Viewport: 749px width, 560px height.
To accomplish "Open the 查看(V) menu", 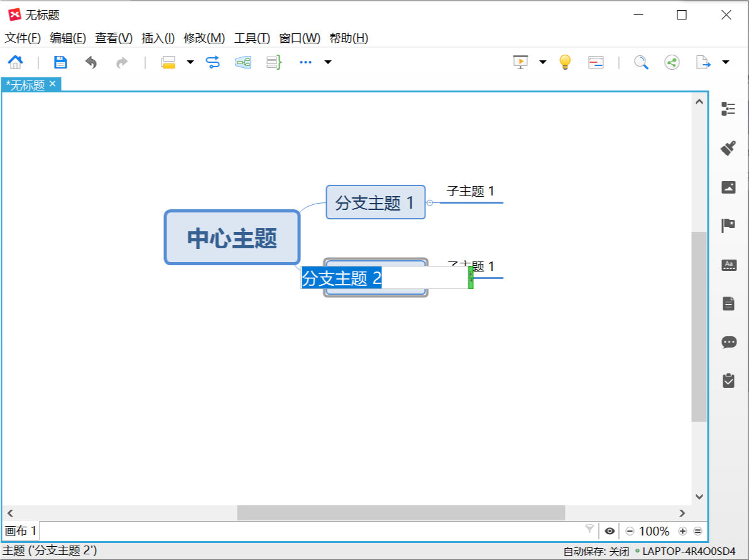I will pos(114,38).
